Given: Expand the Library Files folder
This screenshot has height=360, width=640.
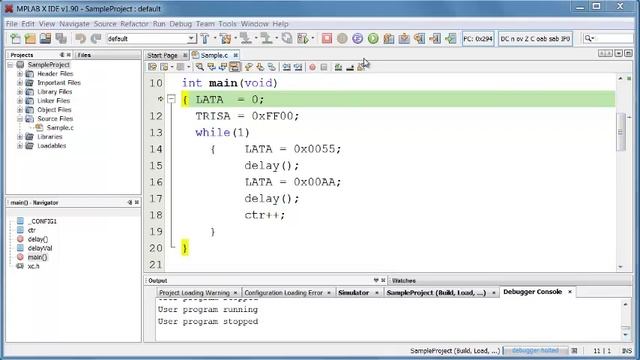Looking at the screenshot, I should coord(20,92).
